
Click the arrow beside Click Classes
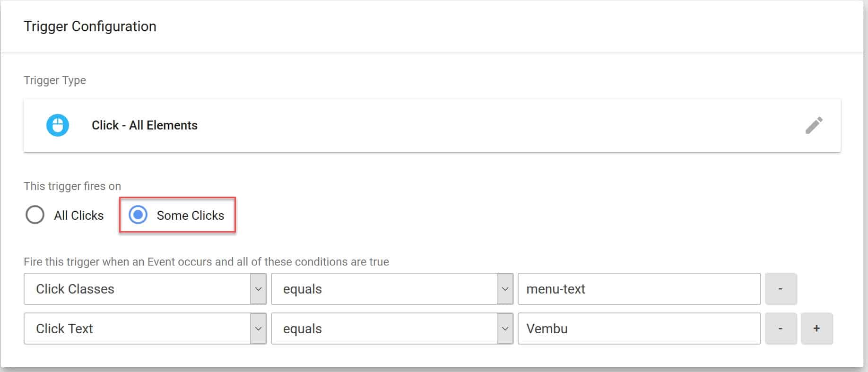tap(258, 289)
